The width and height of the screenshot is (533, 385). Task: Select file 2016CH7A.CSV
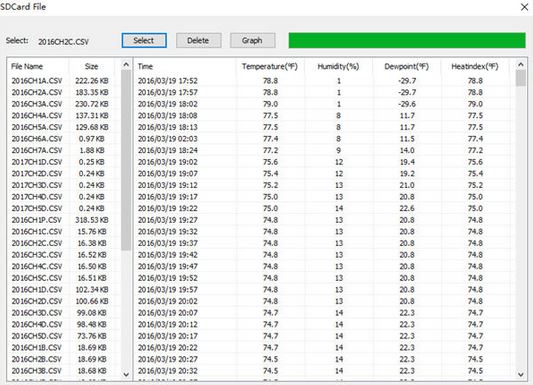(37, 150)
